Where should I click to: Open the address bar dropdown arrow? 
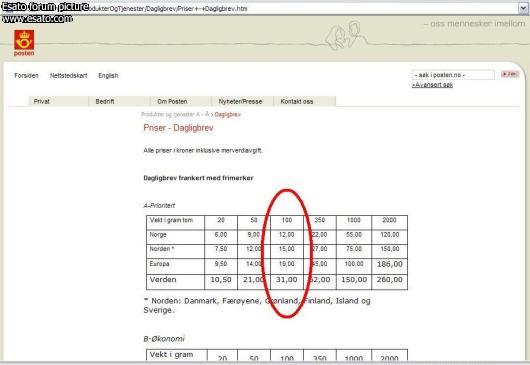pyautogui.click(x=524, y=8)
